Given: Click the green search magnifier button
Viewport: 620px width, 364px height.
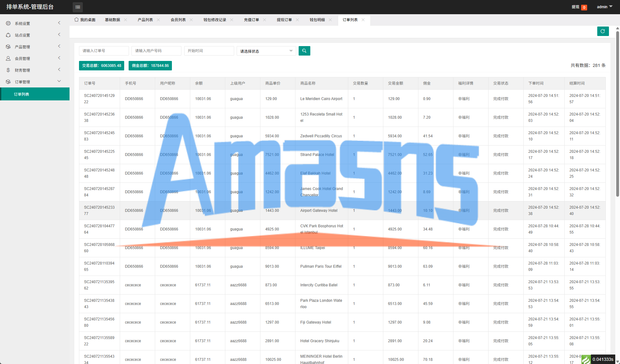Looking at the screenshot, I should (x=304, y=51).
